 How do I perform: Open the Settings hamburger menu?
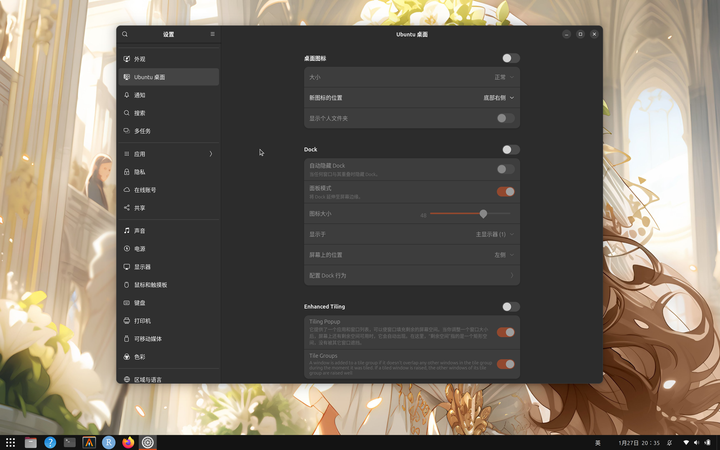pos(212,34)
